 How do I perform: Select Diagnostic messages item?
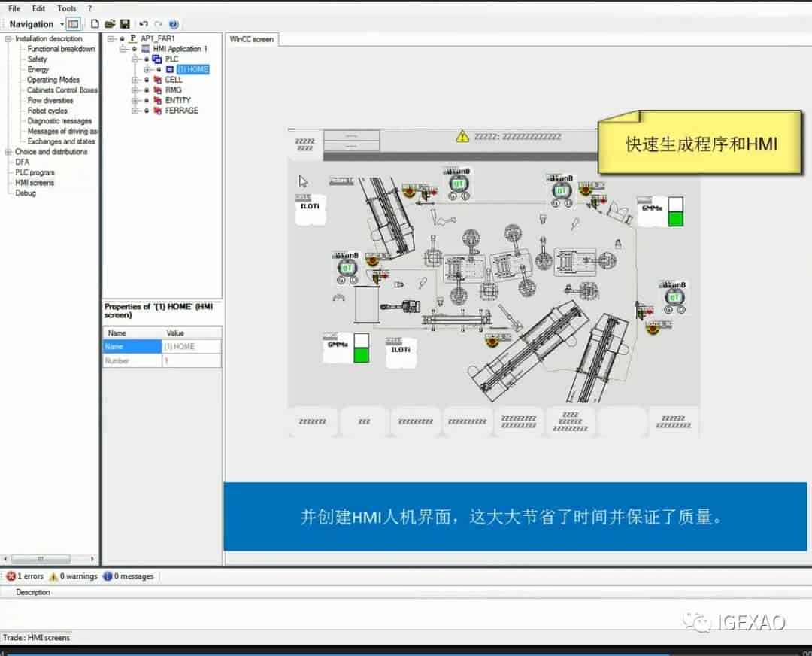pyautogui.click(x=59, y=120)
